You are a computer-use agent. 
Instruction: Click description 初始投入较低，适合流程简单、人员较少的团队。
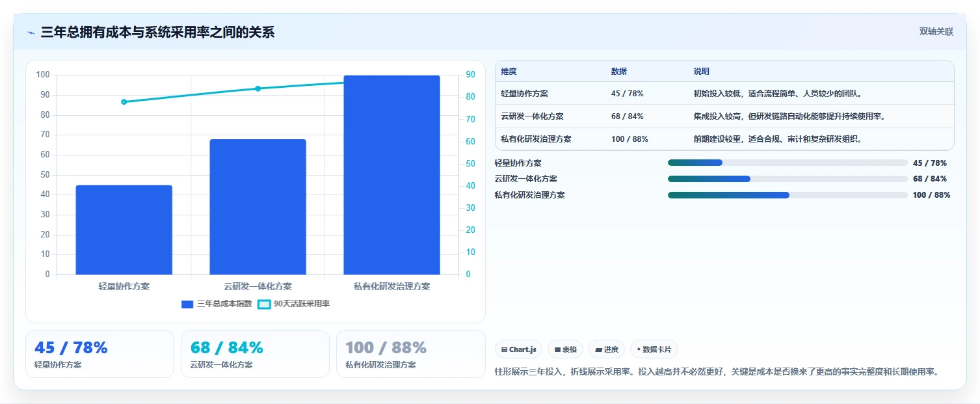(x=779, y=94)
